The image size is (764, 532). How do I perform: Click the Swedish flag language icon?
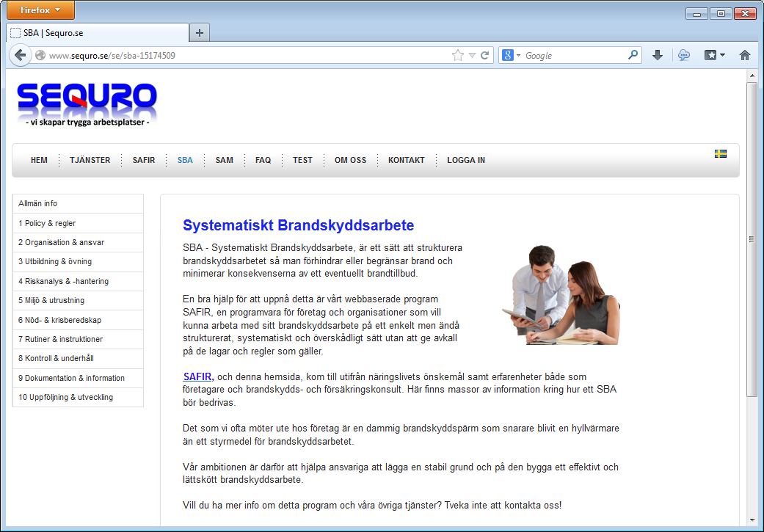click(720, 153)
